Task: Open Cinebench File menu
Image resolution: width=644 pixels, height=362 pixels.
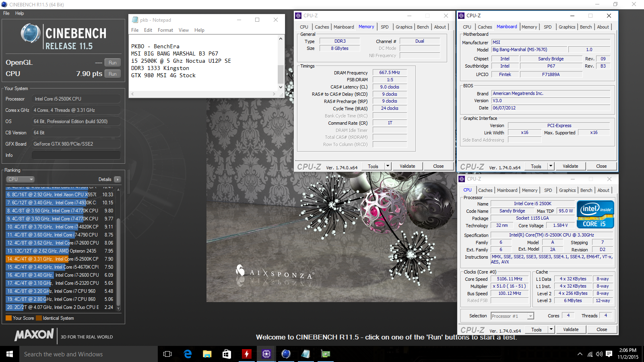Action: [x=6, y=13]
